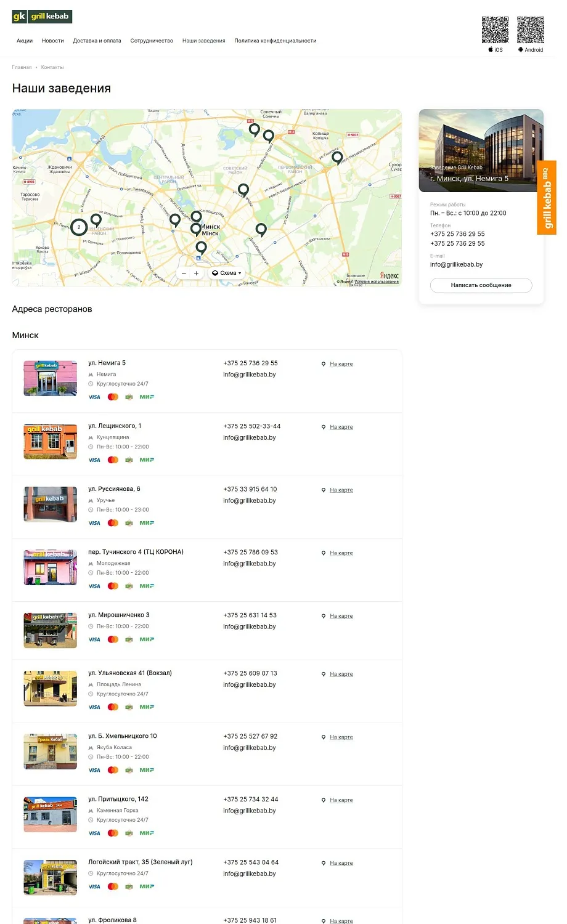Open the cluster marker labeled 2 on map

click(x=79, y=227)
